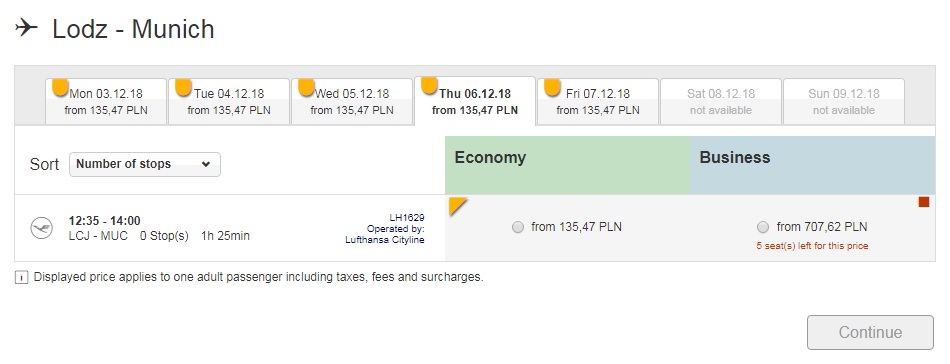950x364 pixels.
Task: Click the 12:35 - 14:00 flight details row
Action: pyautogui.click(x=230, y=228)
